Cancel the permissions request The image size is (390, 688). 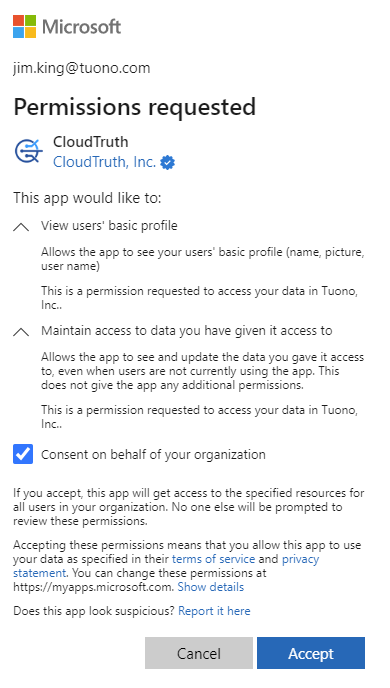click(199, 653)
